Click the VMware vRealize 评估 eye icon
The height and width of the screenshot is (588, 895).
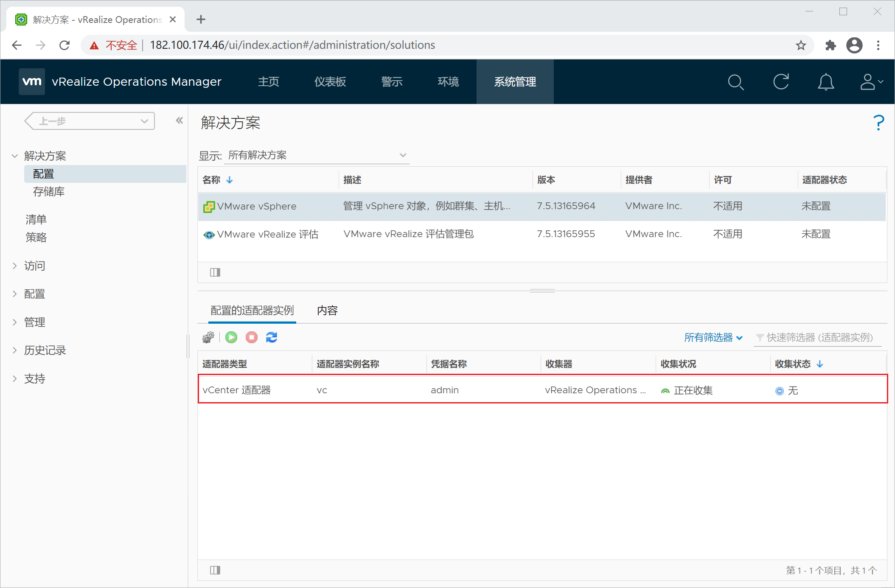(x=209, y=235)
